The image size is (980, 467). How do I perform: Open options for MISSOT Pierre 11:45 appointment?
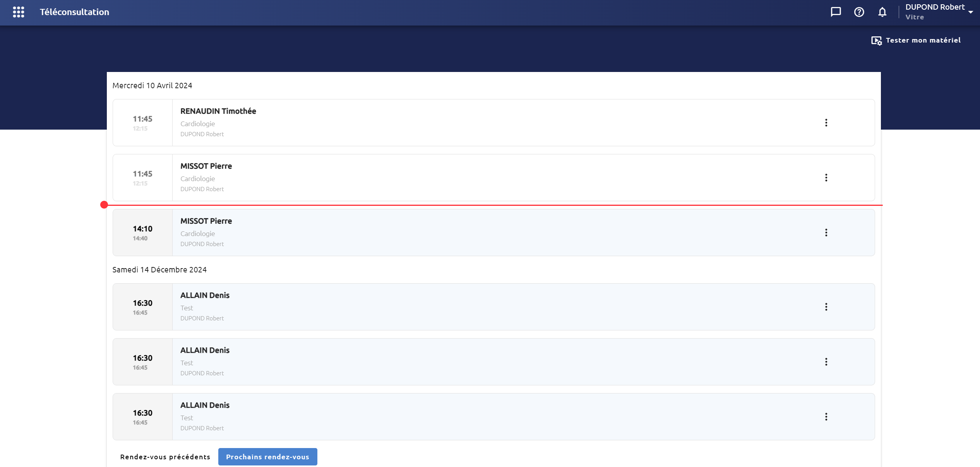tap(826, 178)
